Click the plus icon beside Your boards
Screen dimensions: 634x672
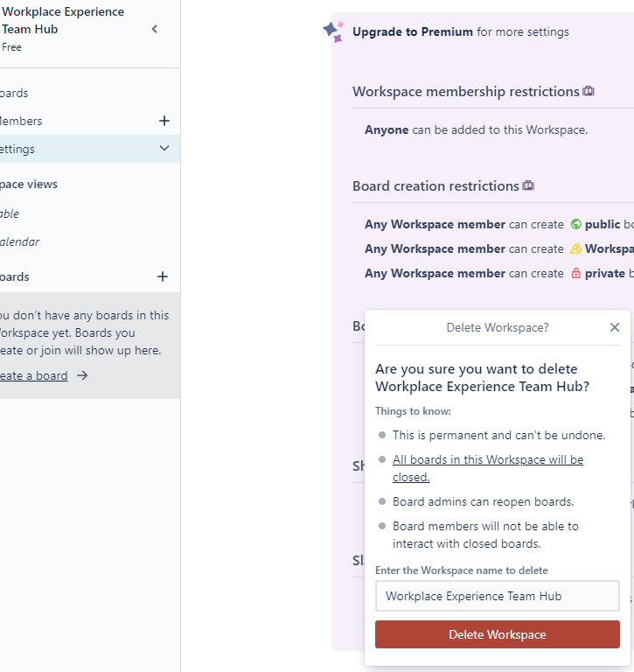pos(163,276)
